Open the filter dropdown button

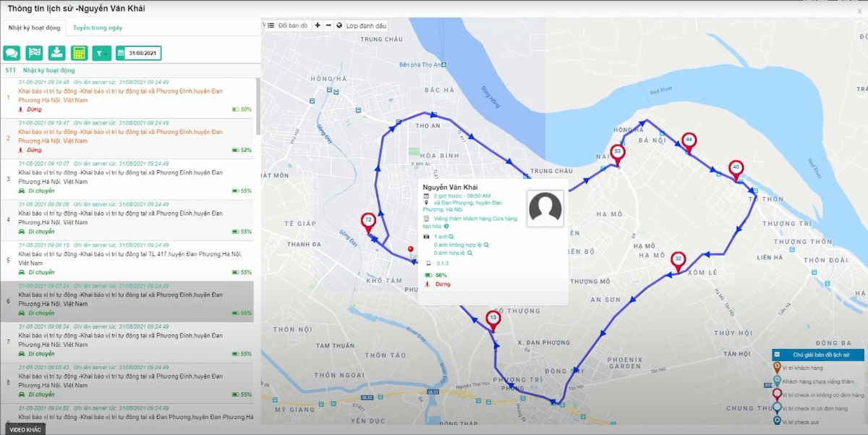102,53
